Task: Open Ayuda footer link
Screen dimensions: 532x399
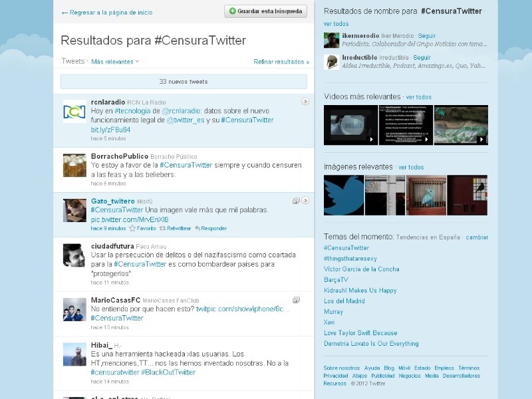Action: (372, 368)
